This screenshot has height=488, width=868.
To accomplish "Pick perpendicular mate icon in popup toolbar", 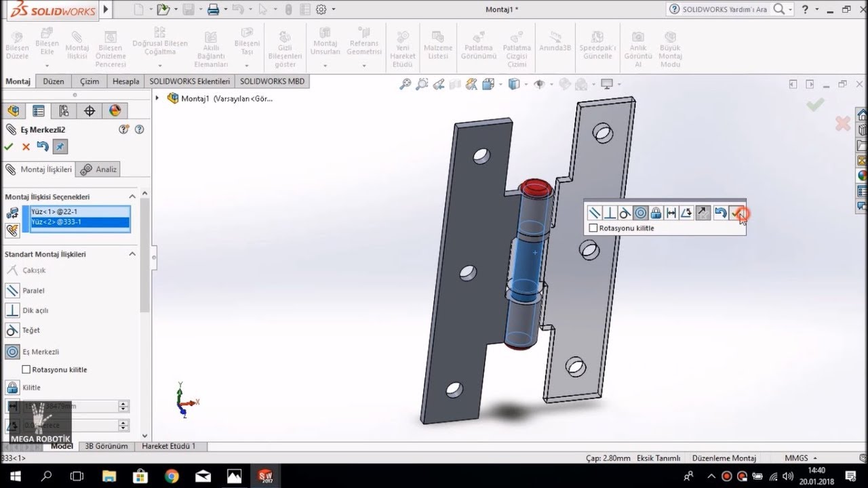I will tap(610, 213).
